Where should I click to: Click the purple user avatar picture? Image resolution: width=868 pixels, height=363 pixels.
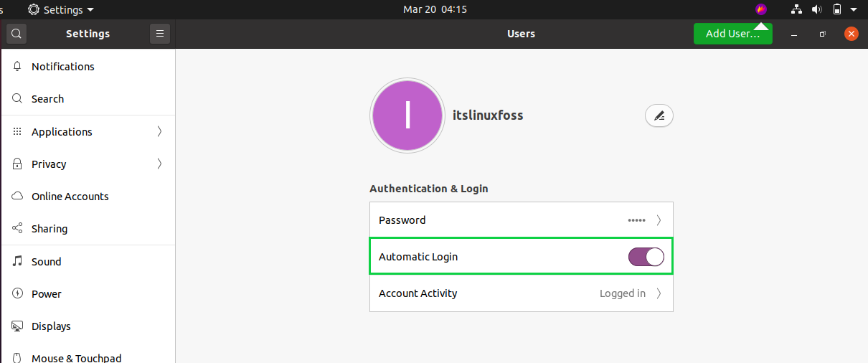pyautogui.click(x=407, y=115)
